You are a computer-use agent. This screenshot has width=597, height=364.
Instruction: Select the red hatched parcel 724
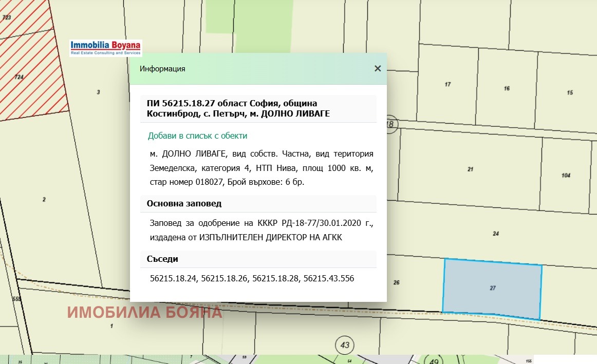pos(20,77)
